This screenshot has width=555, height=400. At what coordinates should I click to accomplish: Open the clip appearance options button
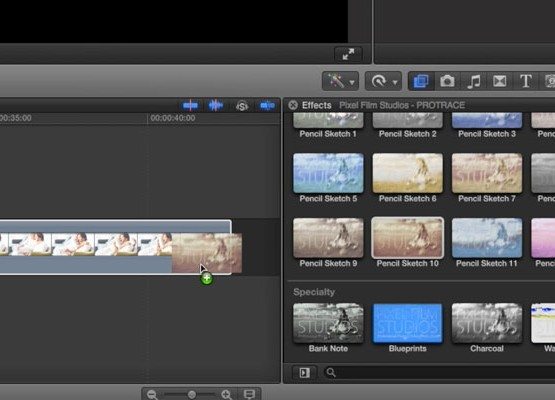coord(249,394)
